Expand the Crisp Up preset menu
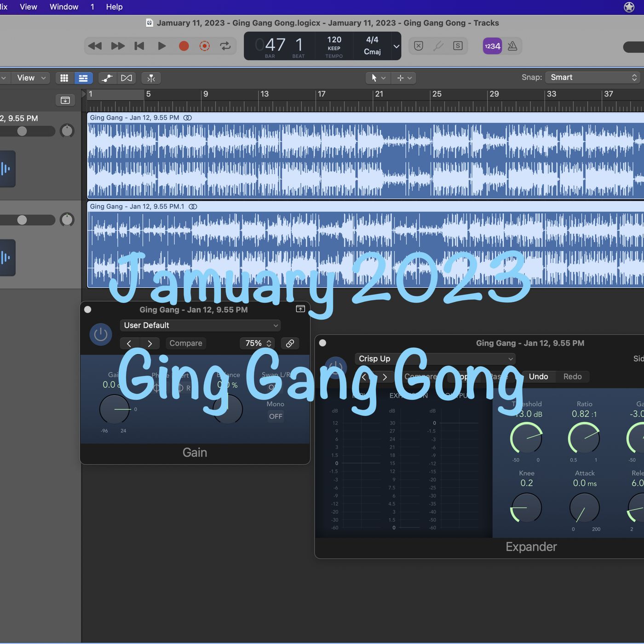Image resolution: width=644 pixels, height=644 pixels. [435, 359]
